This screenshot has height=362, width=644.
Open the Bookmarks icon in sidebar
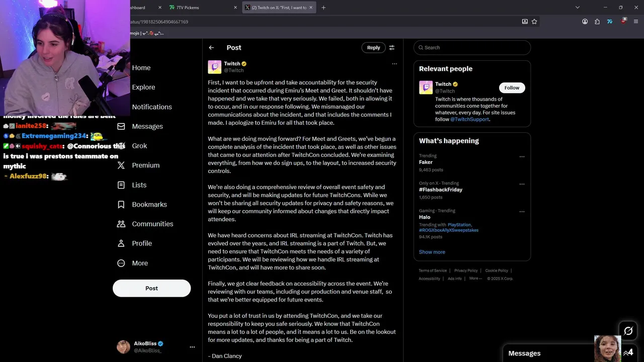(x=121, y=204)
